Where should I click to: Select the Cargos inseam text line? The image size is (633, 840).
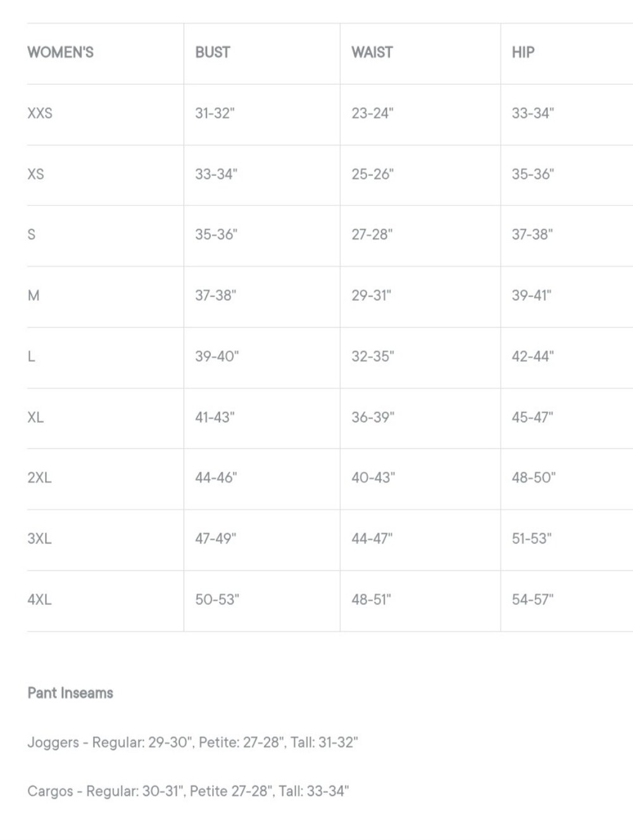coord(188,791)
